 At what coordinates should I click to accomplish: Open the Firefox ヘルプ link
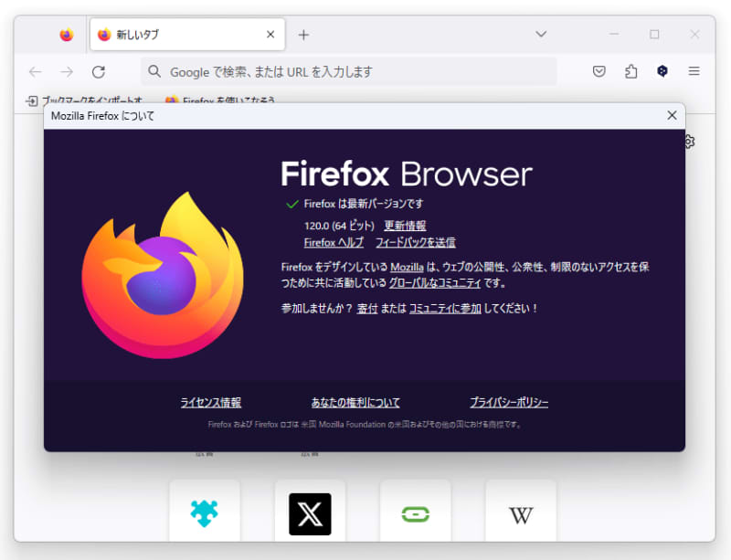(334, 242)
